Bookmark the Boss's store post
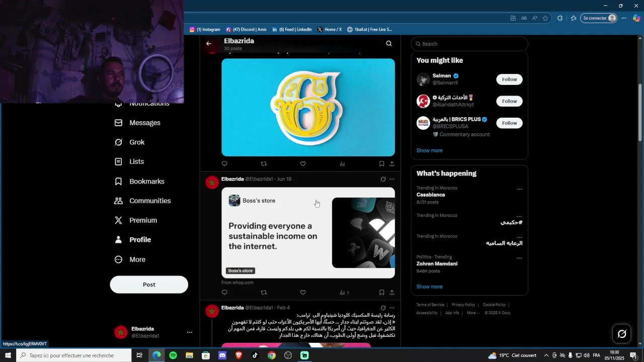 pyautogui.click(x=381, y=293)
